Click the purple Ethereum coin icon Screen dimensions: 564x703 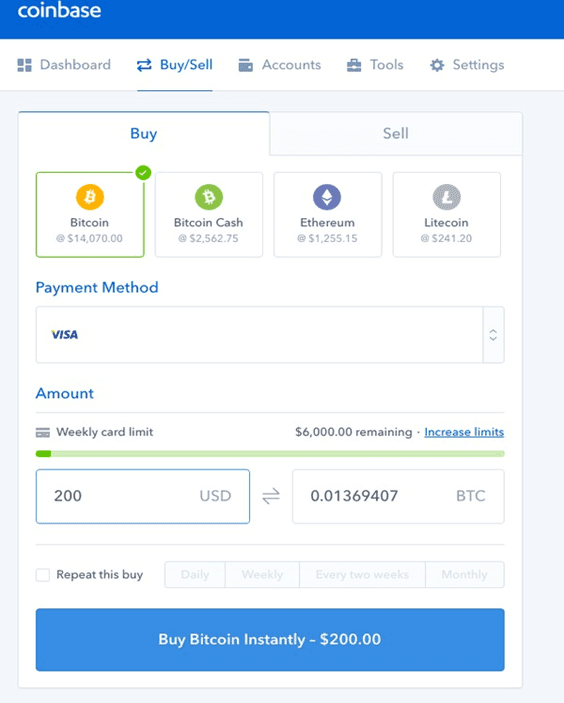327,197
